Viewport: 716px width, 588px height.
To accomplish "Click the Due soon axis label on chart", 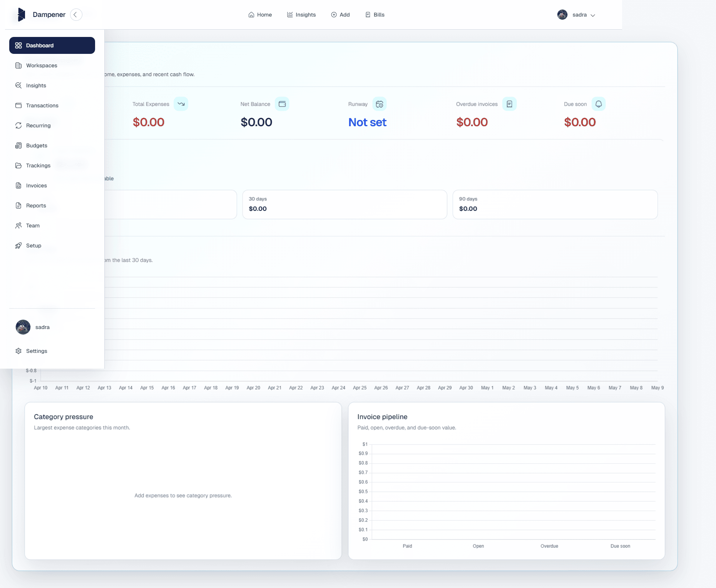I will click(x=620, y=546).
